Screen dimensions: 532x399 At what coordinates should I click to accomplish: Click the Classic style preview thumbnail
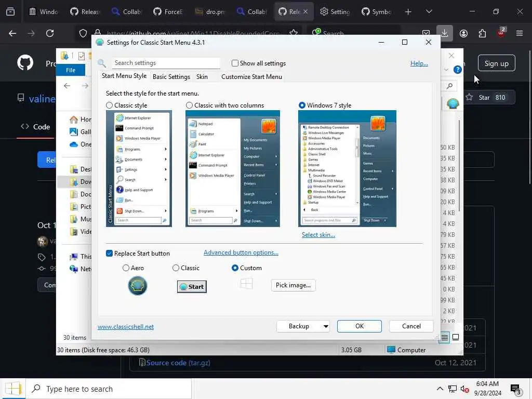pos(139,168)
